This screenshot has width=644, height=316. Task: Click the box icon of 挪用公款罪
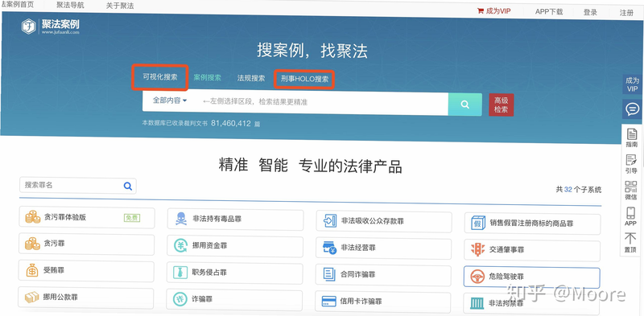pos(31,297)
